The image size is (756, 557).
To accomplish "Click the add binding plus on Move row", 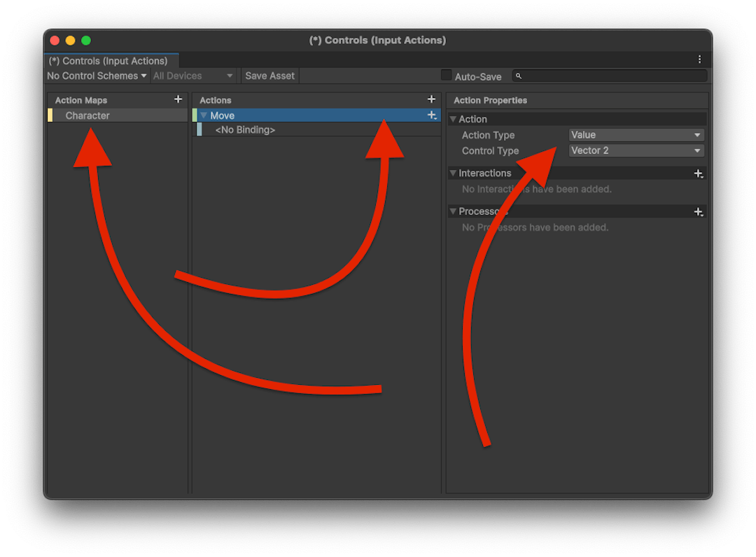I will [432, 115].
